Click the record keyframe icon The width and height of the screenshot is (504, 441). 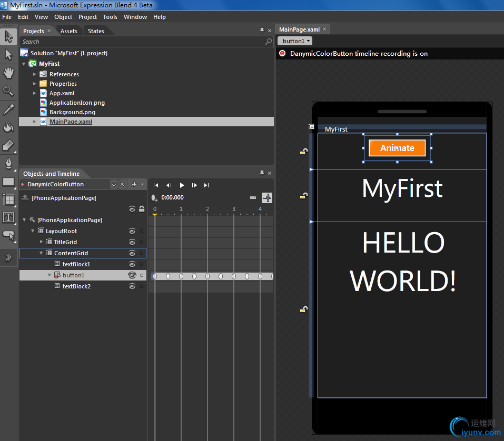click(x=154, y=197)
